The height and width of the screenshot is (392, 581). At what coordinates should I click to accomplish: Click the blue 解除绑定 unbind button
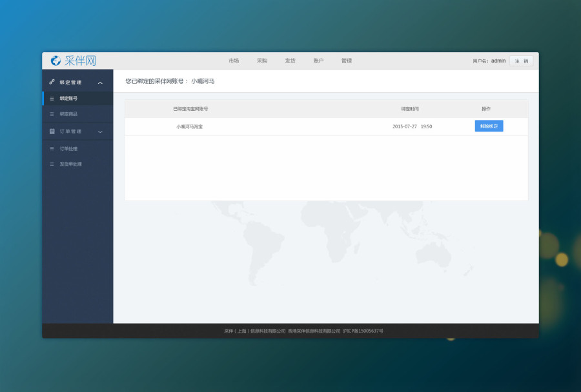[x=489, y=126]
